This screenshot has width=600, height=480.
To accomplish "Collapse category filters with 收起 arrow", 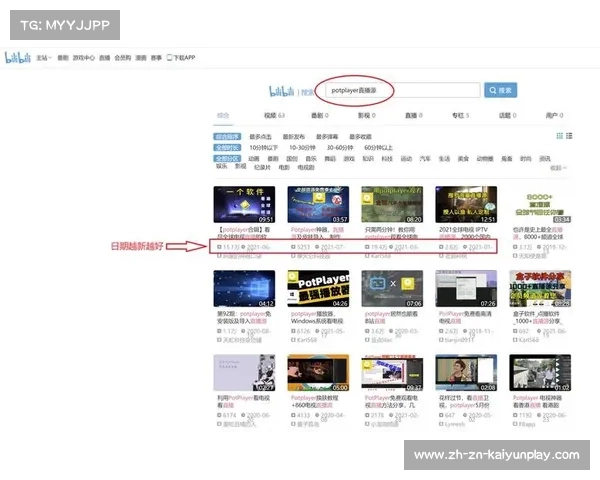I will click(558, 168).
